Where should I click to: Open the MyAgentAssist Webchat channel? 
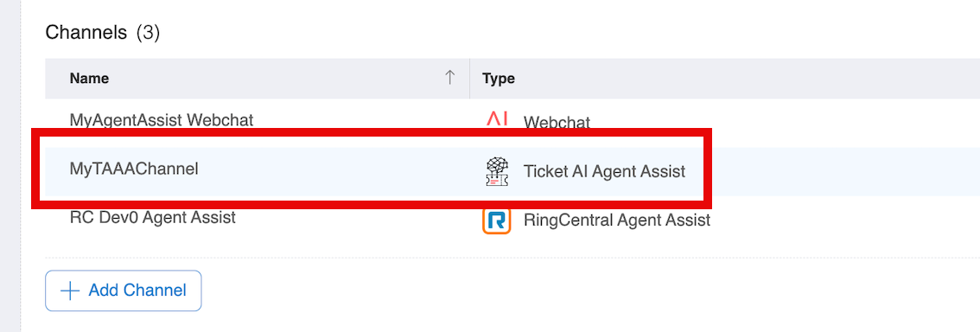coord(162,119)
